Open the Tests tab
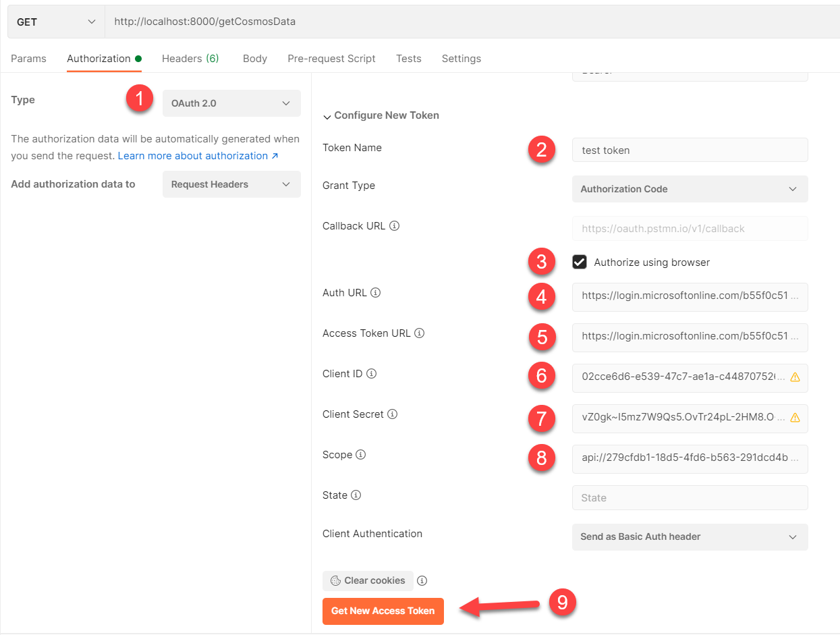The height and width of the screenshot is (635, 840). tap(408, 59)
